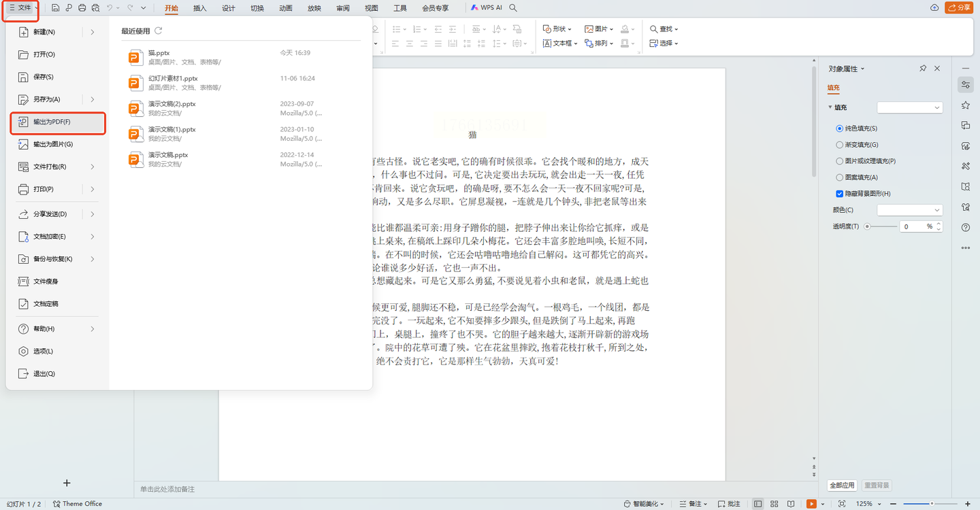Click the orange 分享 button
This screenshot has width=980, height=510.
(958, 7)
